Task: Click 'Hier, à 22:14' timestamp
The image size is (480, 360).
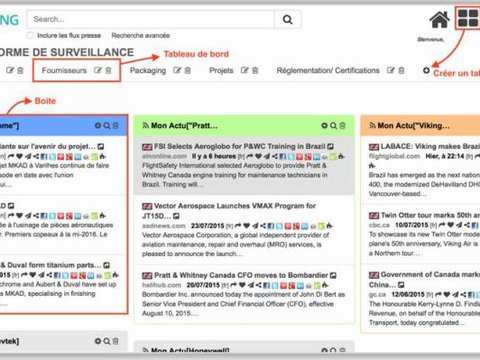Action: pyautogui.click(x=445, y=156)
